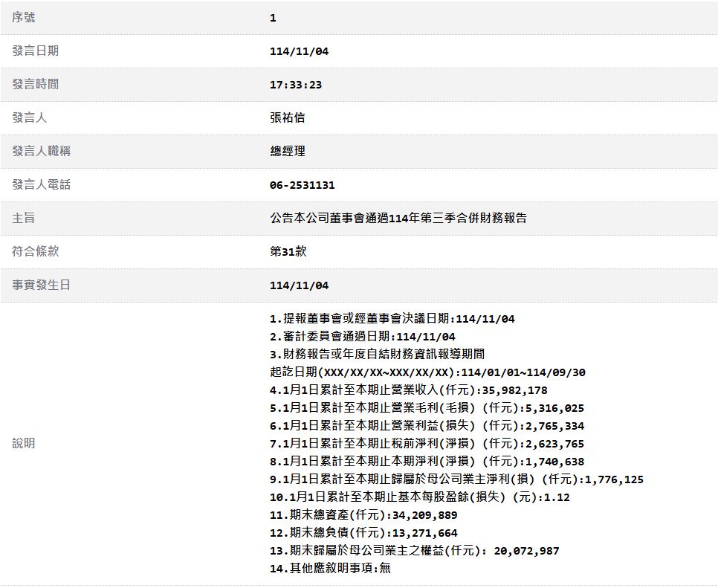Click the 期末總負債 13,271,664 line

click(x=363, y=533)
